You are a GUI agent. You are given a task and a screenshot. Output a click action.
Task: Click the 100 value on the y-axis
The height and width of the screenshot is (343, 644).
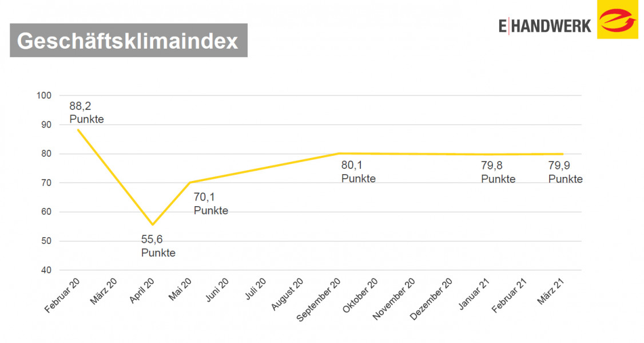coord(43,95)
